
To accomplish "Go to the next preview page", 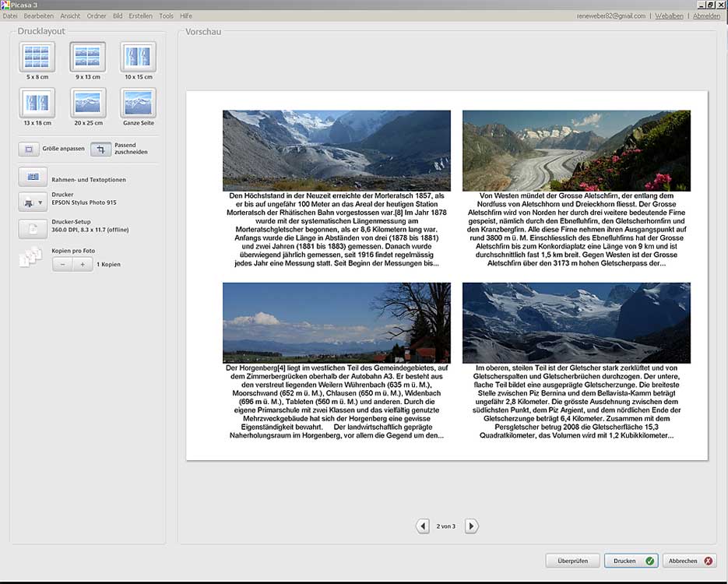I will 471,526.
